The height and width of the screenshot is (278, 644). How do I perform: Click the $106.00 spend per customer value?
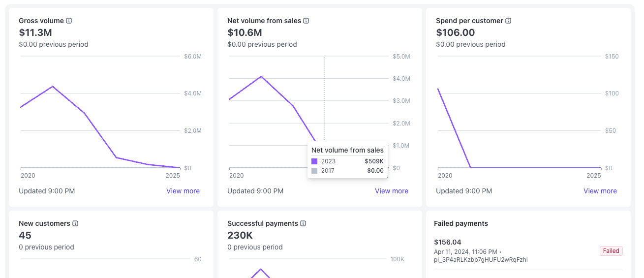click(x=456, y=33)
